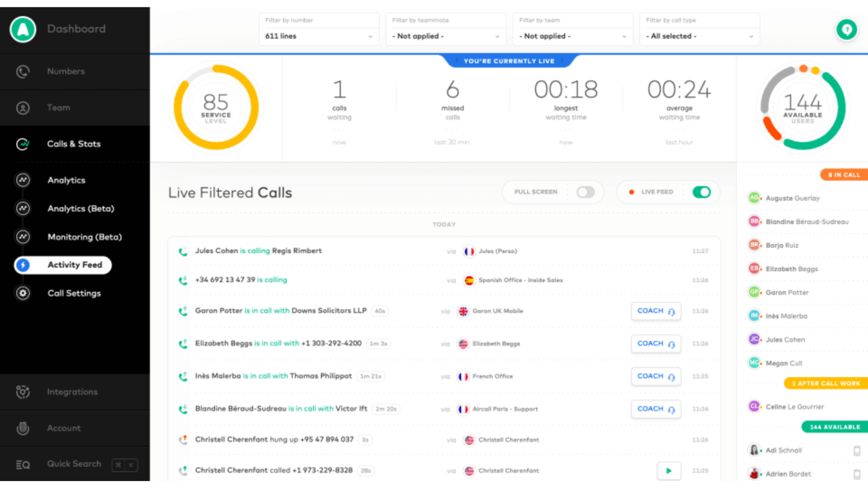
Task: Open Analytics (Beta) page
Action: click(x=81, y=209)
